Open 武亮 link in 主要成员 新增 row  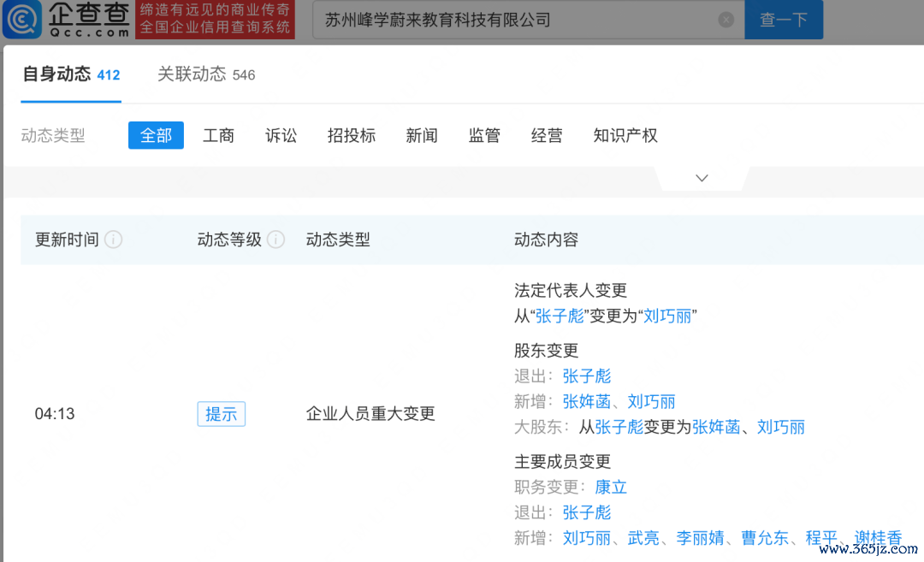[643, 538]
